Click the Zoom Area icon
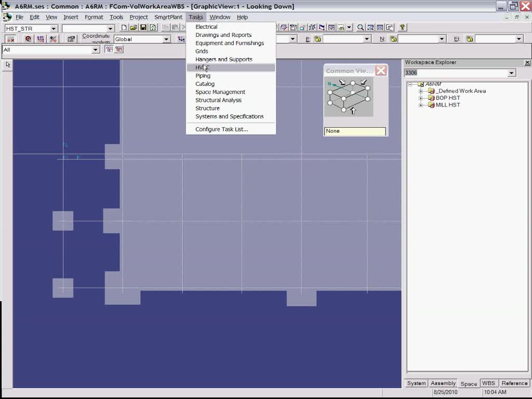This screenshot has height=399, width=532. (370, 28)
